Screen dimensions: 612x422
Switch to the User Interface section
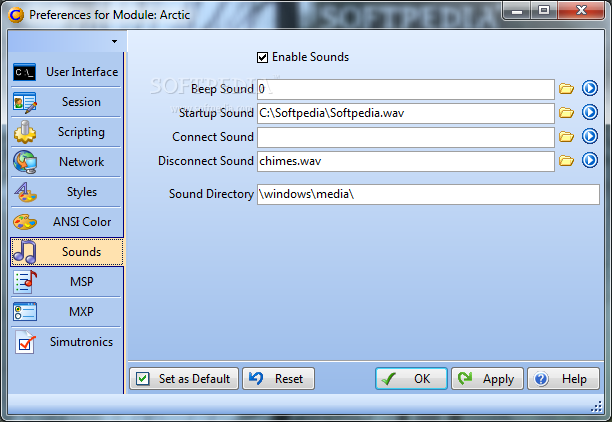click(x=67, y=72)
